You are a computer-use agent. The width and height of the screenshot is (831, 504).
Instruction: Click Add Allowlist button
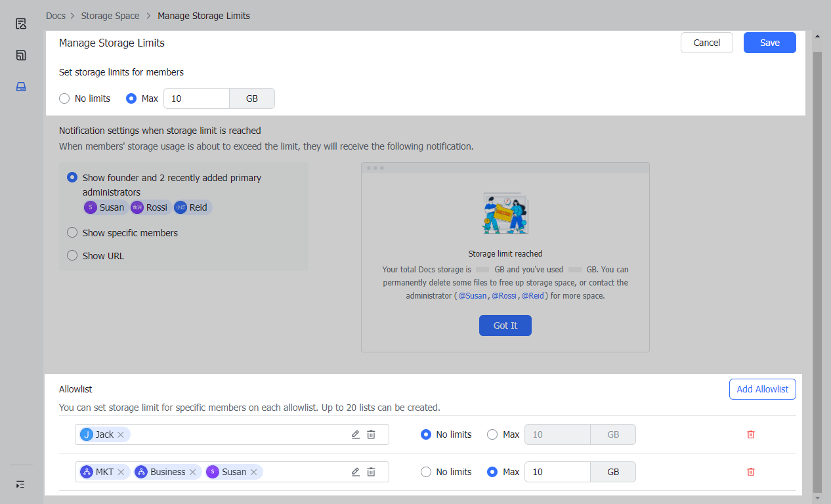click(x=762, y=389)
